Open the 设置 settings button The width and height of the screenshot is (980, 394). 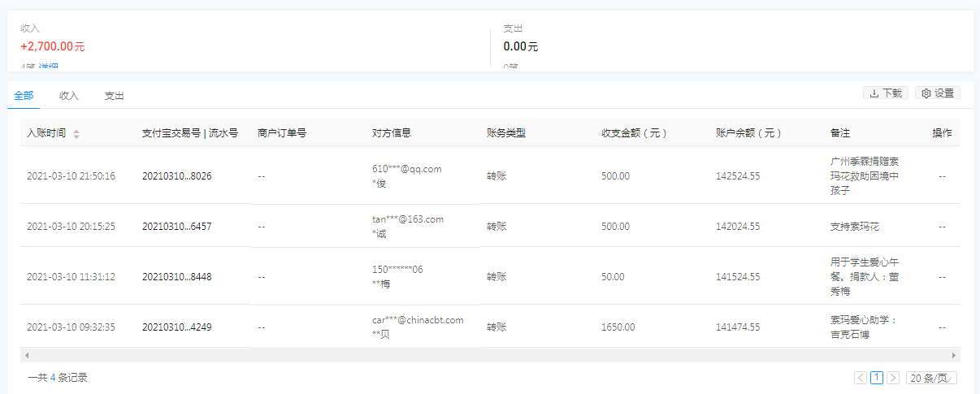pos(938,93)
